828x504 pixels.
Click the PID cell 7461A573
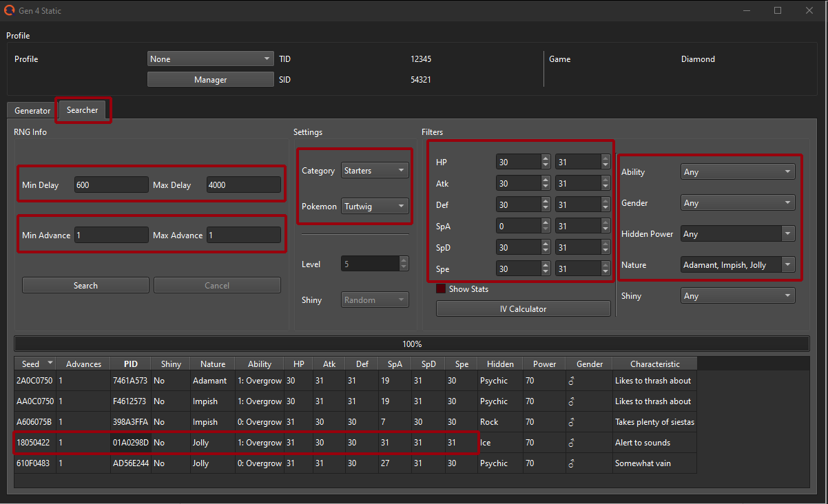pyautogui.click(x=131, y=381)
